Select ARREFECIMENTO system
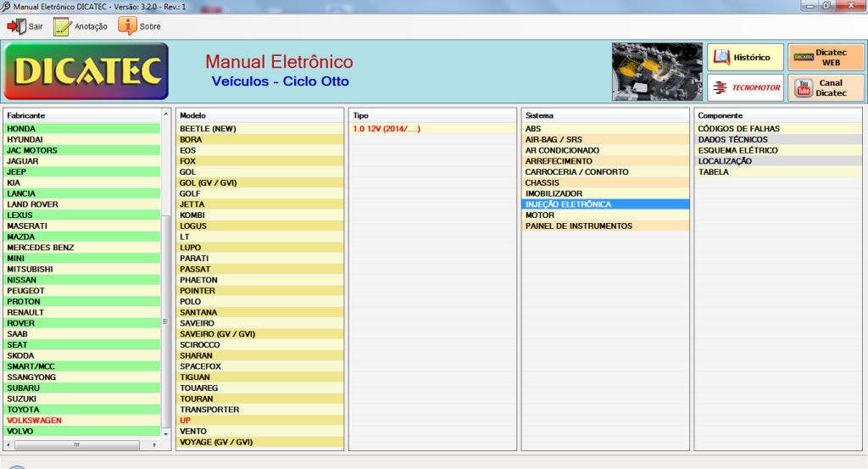868x469 pixels. click(x=605, y=161)
